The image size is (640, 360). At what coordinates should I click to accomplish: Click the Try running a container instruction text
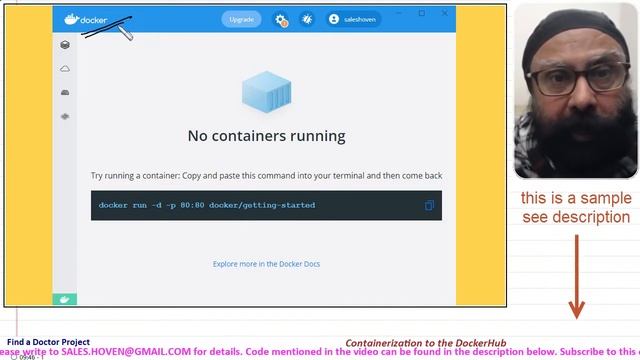[x=266, y=176]
